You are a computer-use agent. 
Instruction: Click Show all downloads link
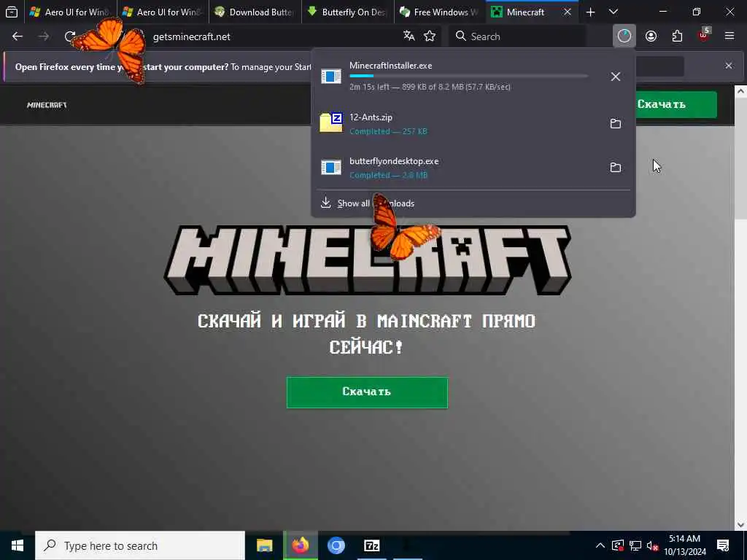pos(376,203)
